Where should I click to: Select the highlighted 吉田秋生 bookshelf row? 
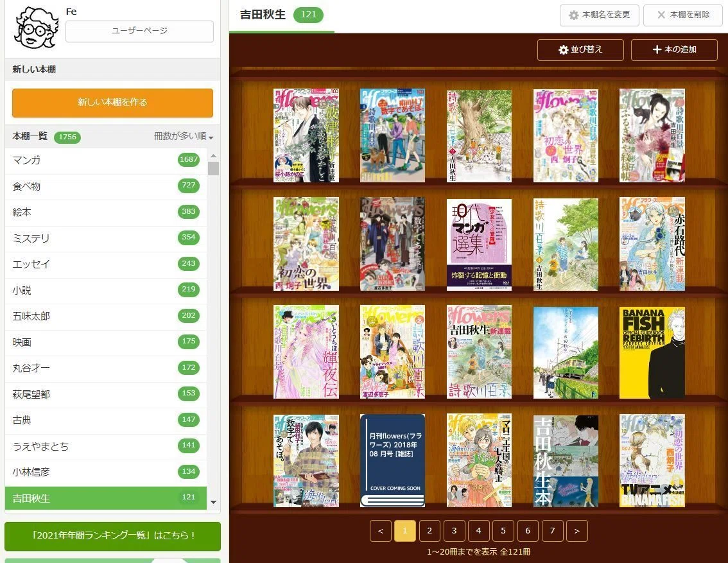pyautogui.click(x=106, y=498)
